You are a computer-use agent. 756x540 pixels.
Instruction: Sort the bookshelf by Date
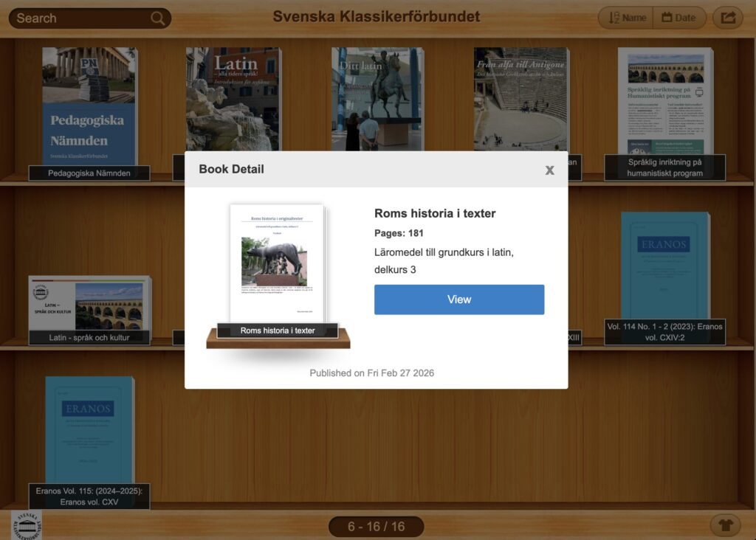(679, 18)
